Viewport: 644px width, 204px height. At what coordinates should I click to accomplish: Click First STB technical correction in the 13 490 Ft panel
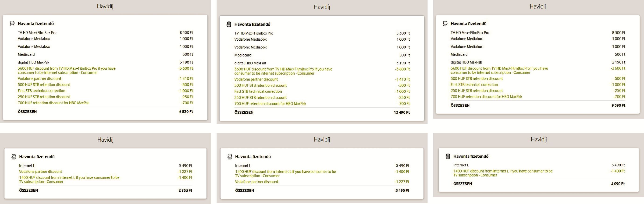pos(258,91)
